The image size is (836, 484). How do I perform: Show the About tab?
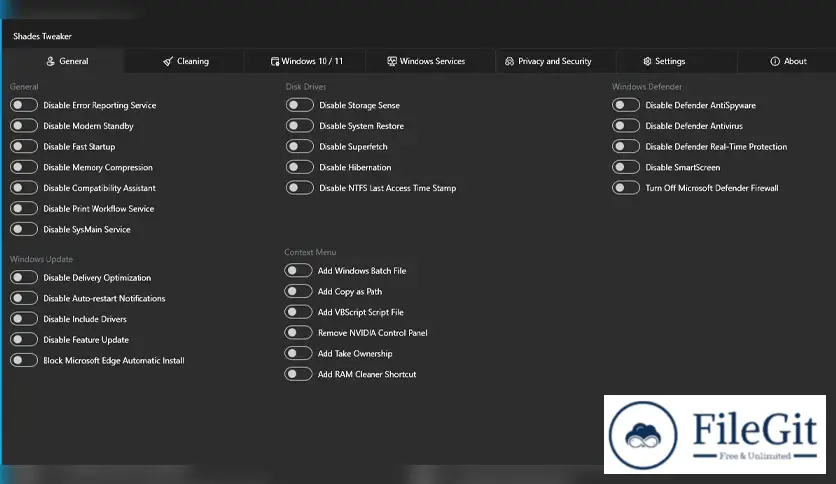(x=787, y=61)
